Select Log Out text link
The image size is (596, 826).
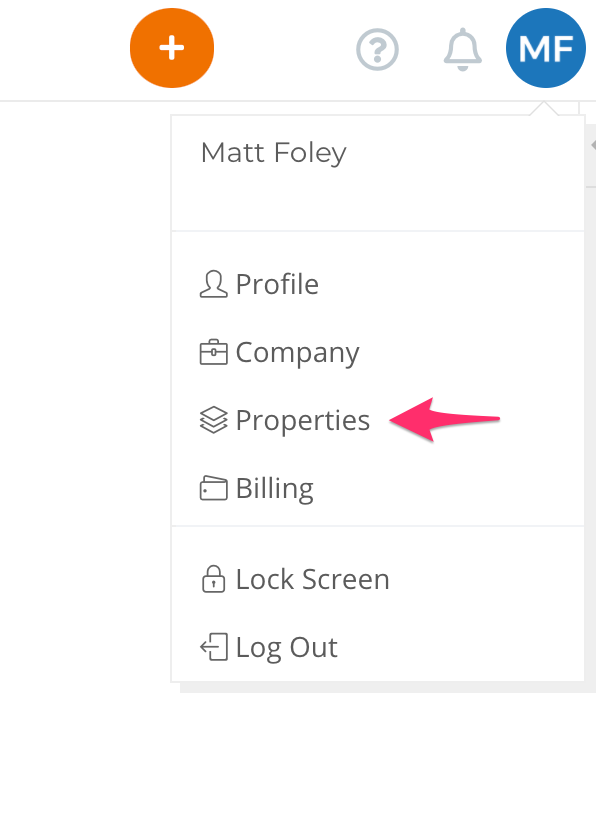pos(287,648)
